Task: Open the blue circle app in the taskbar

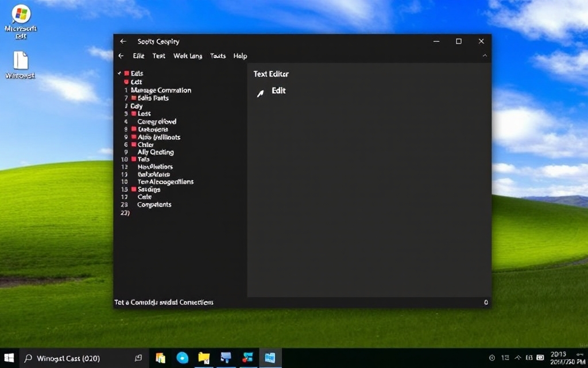Action: 182,358
